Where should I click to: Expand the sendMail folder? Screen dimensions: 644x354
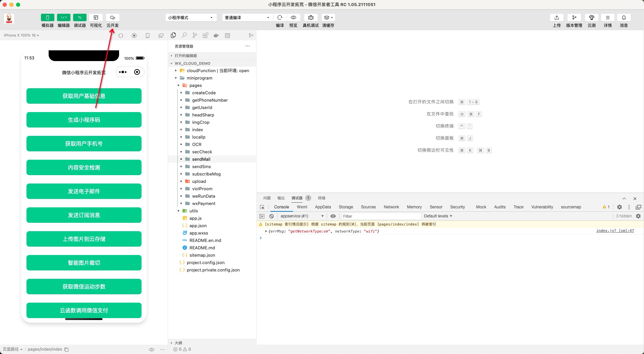212,159
